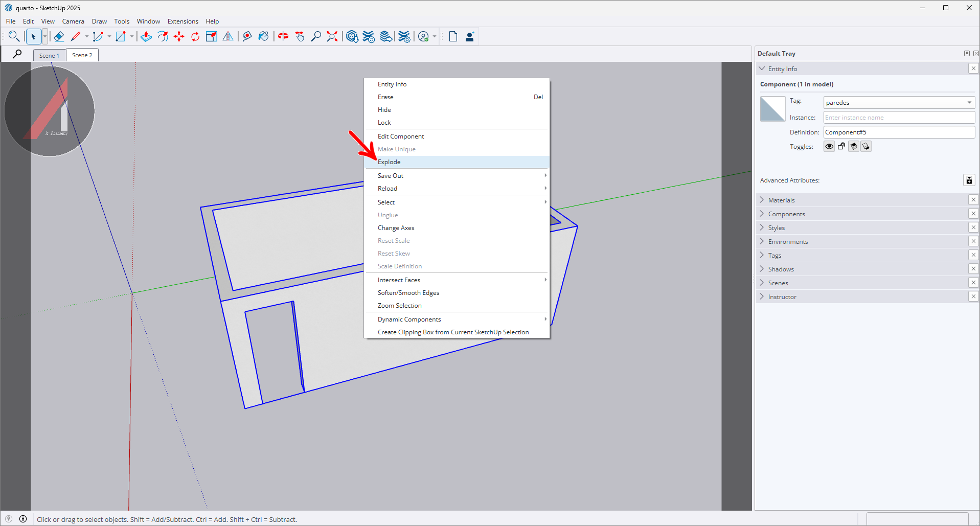Viewport: 980px width, 526px height.
Task: Pick the Eraser tool
Action: [x=59, y=36]
